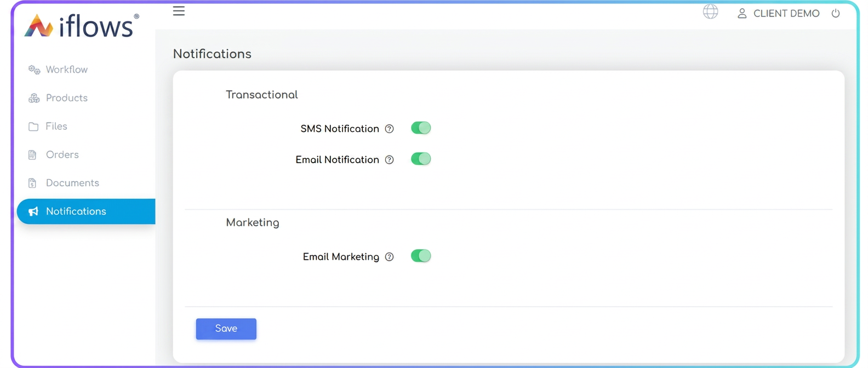
Task: Click the Products boxes icon
Action: pos(34,98)
